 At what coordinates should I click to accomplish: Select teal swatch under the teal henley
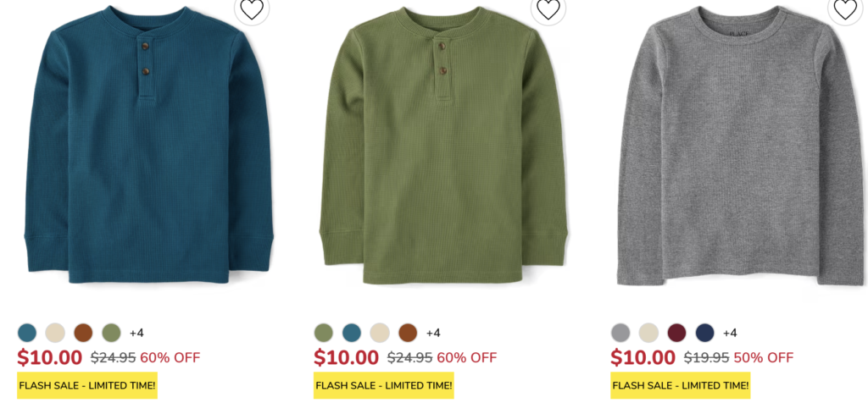point(27,333)
